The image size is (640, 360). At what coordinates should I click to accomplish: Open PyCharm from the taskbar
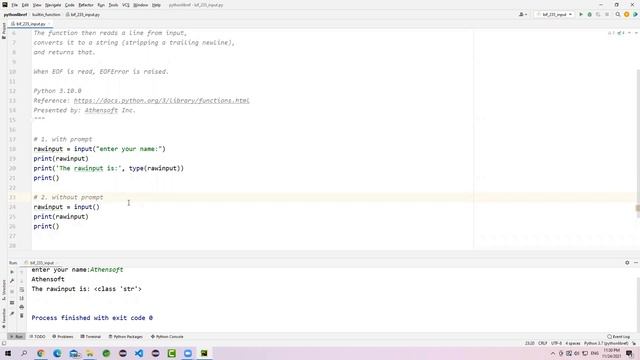tap(204, 353)
